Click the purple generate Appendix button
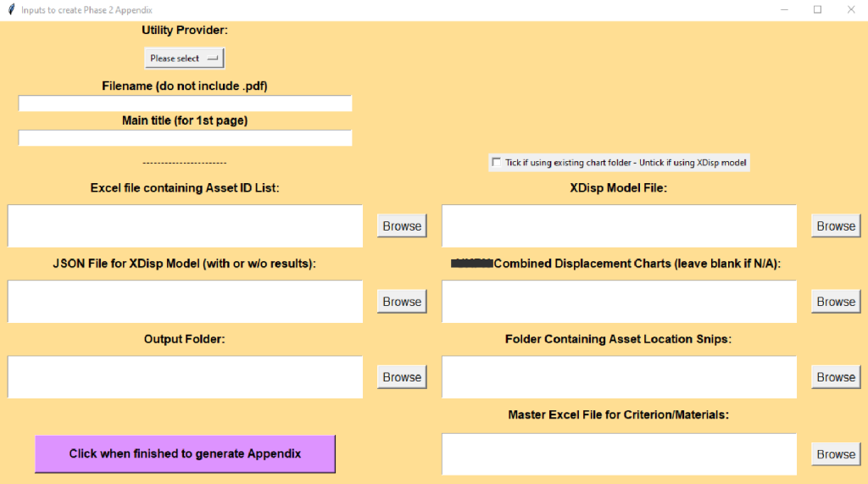This screenshot has width=868, height=484. [x=185, y=453]
